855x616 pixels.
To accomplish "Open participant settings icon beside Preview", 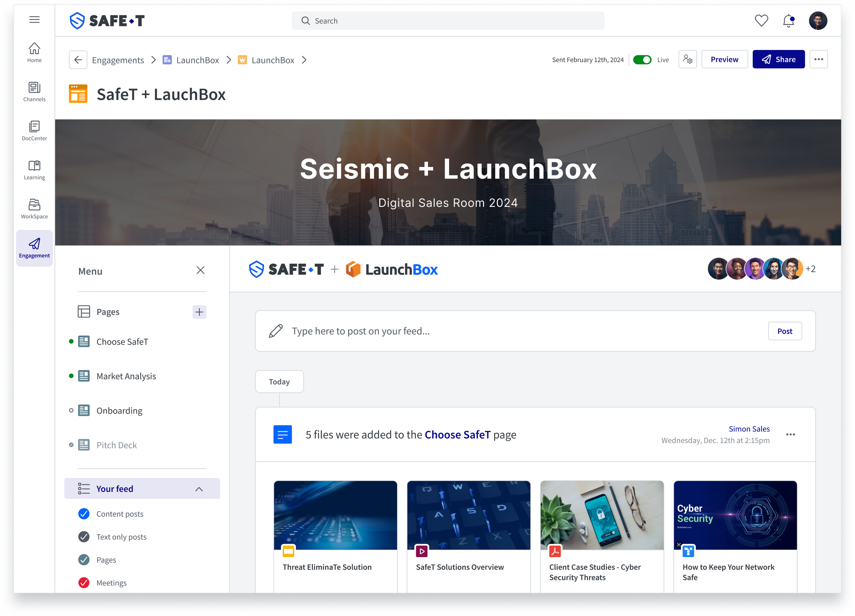I will [x=687, y=59].
